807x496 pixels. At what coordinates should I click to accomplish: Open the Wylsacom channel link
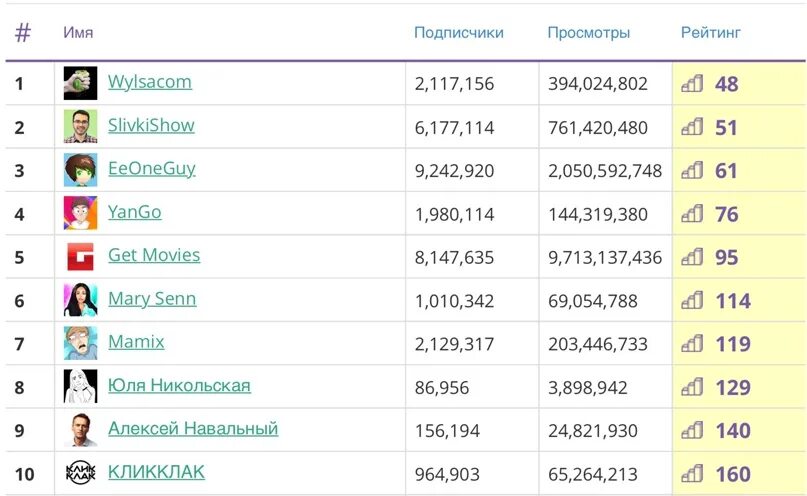tap(150, 82)
